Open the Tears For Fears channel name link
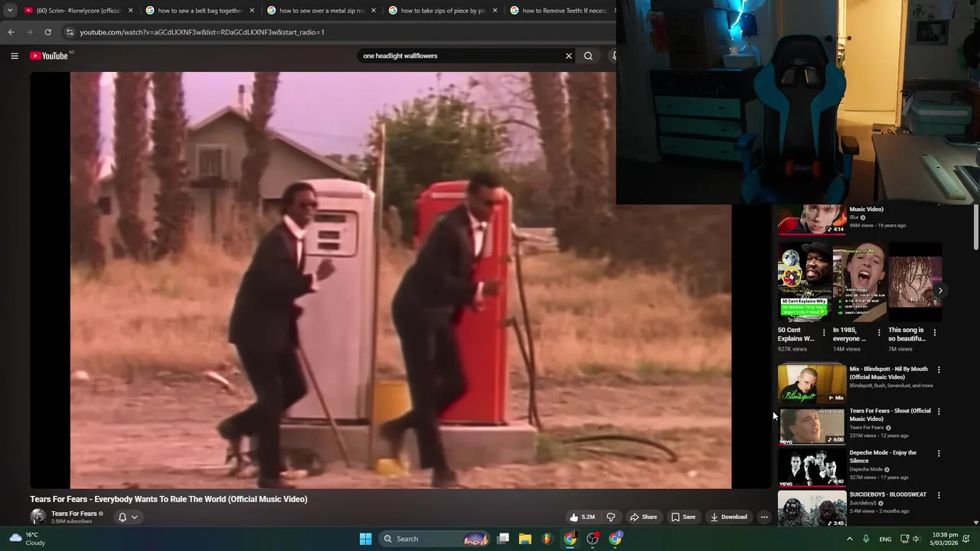The width and height of the screenshot is (980, 551). [73, 514]
